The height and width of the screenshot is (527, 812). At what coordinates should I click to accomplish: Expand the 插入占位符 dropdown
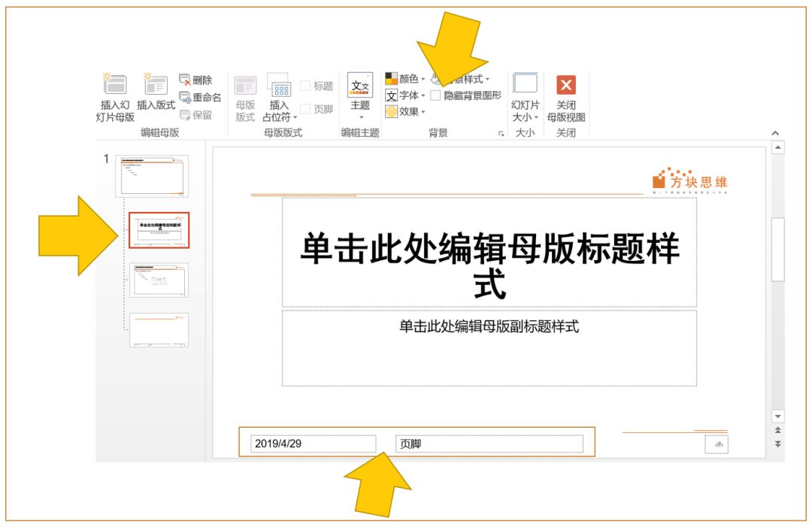(295, 118)
